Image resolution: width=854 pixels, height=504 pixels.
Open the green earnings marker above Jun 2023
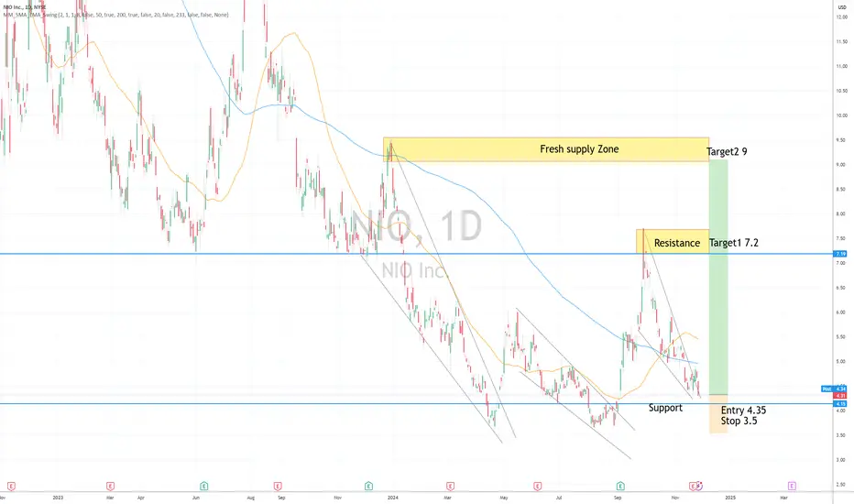203,486
